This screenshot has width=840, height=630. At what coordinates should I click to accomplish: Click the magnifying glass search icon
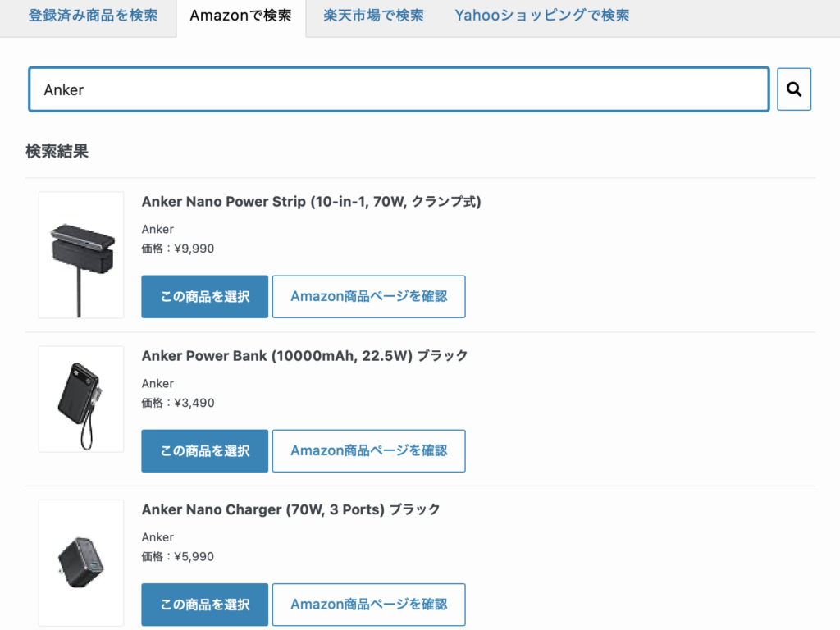click(794, 89)
